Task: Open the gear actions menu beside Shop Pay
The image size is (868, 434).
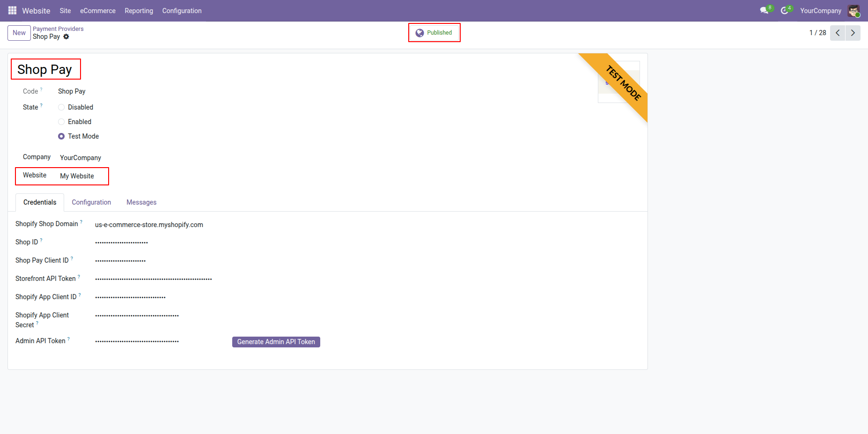Action: click(x=66, y=37)
